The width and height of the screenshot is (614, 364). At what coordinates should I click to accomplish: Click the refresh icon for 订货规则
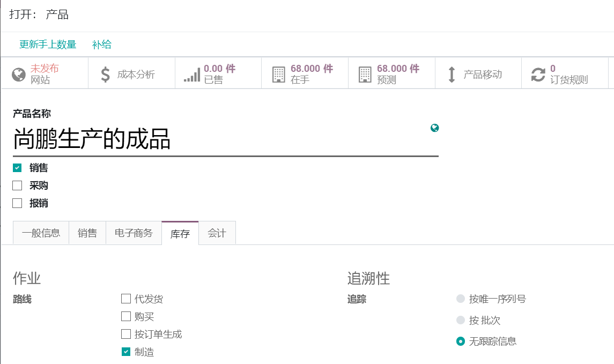tap(538, 75)
